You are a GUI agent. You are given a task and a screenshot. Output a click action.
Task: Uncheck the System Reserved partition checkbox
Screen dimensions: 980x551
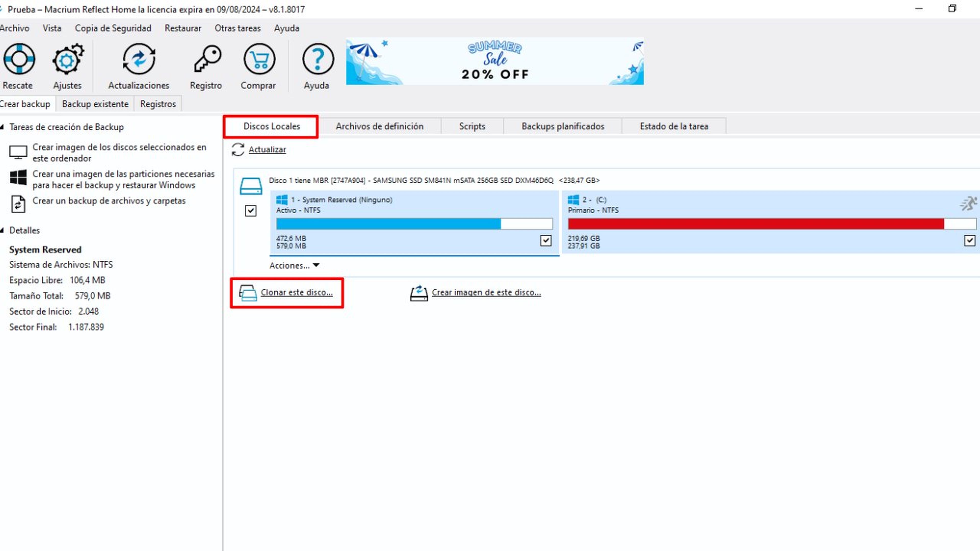tap(546, 240)
